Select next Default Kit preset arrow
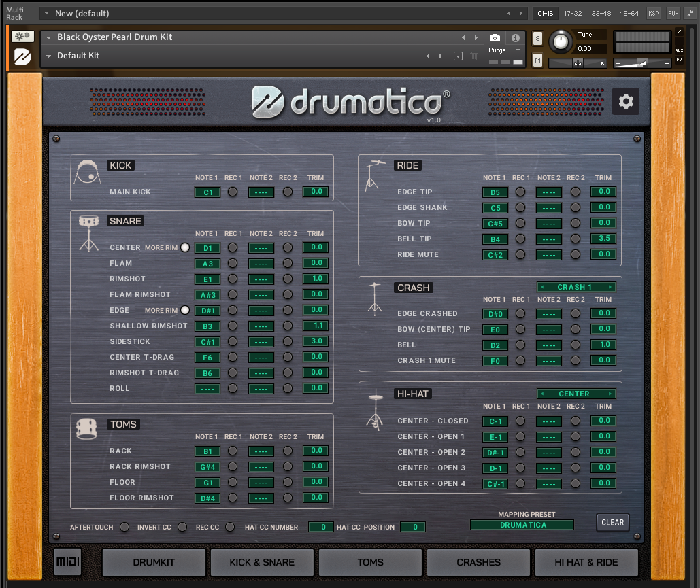Screen dimensions: 700x588 [440, 56]
